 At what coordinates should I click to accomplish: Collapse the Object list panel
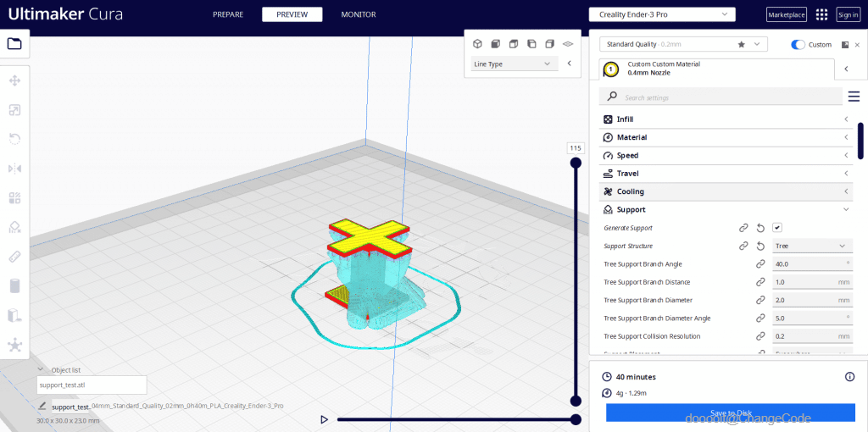[41, 369]
